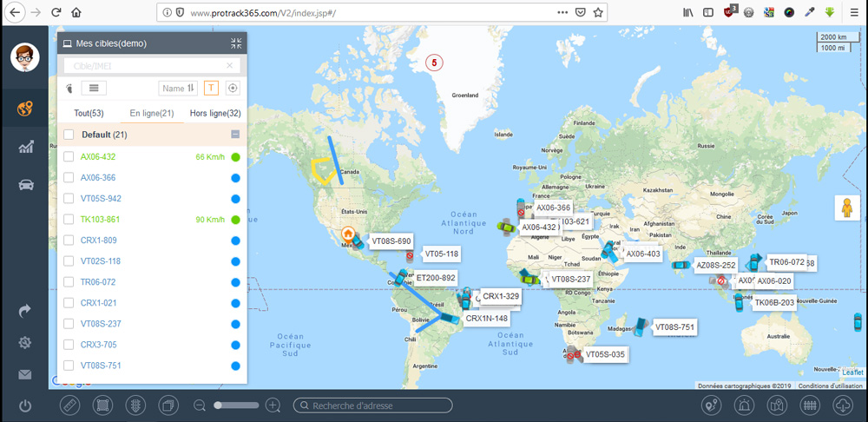868x422 pixels.
Task: Open the page actions three-dots menu
Action: tap(562, 12)
